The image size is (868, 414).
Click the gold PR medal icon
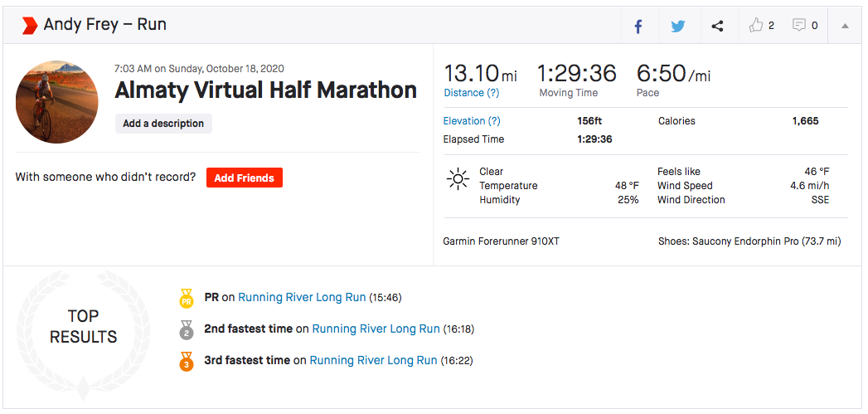click(x=187, y=298)
